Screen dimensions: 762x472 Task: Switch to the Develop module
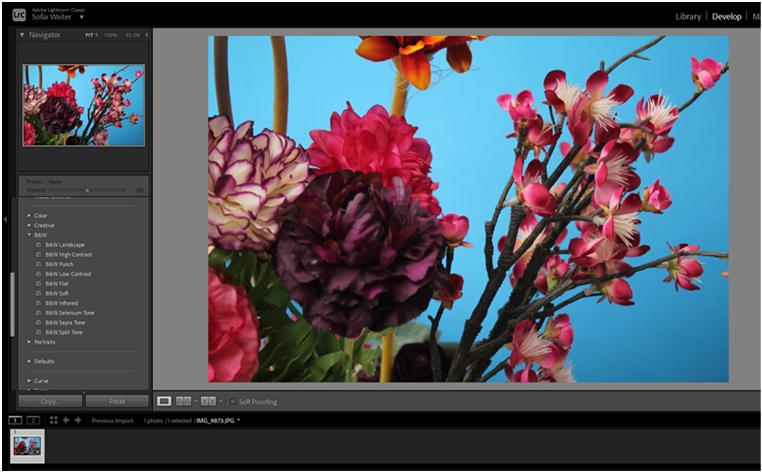click(x=727, y=17)
